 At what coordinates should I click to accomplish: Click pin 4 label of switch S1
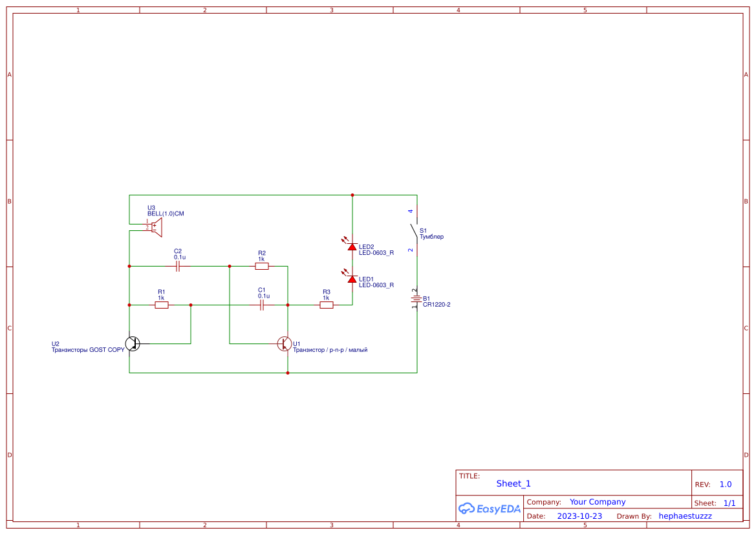[410, 210]
